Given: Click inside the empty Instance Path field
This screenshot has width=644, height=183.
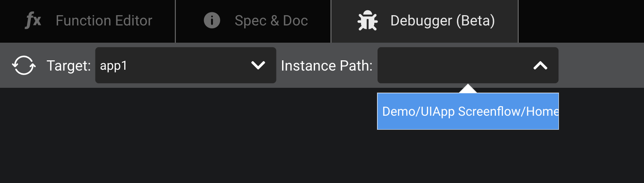Looking at the screenshot, I should (x=452, y=65).
